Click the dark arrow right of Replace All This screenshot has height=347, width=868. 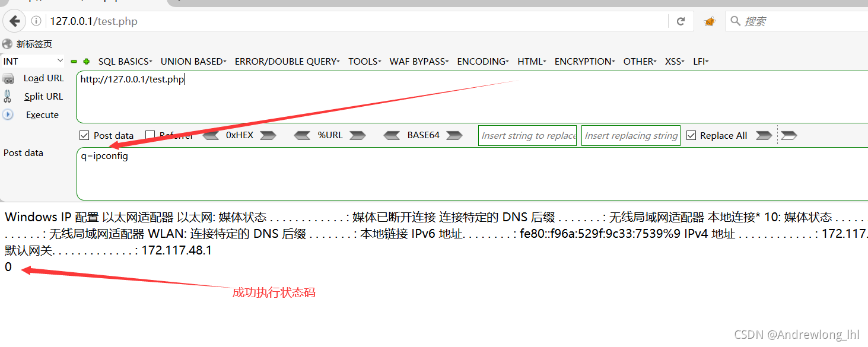pos(764,135)
